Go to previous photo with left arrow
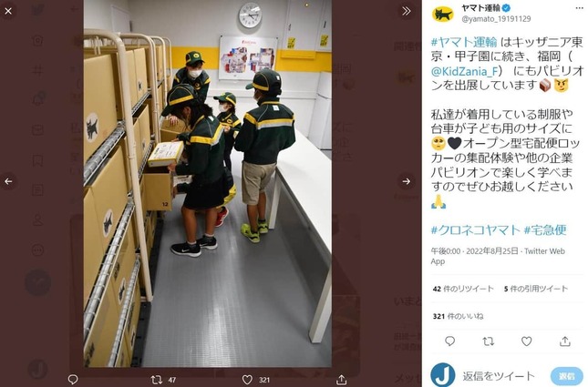Viewport: 588px width, 387px height. 8,182
